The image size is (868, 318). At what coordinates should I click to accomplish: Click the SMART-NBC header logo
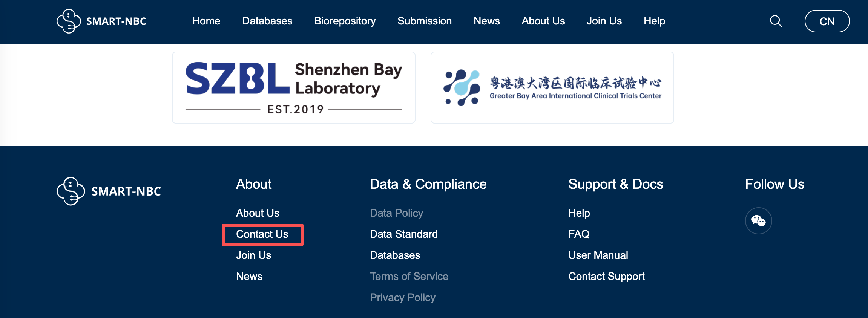point(101,21)
